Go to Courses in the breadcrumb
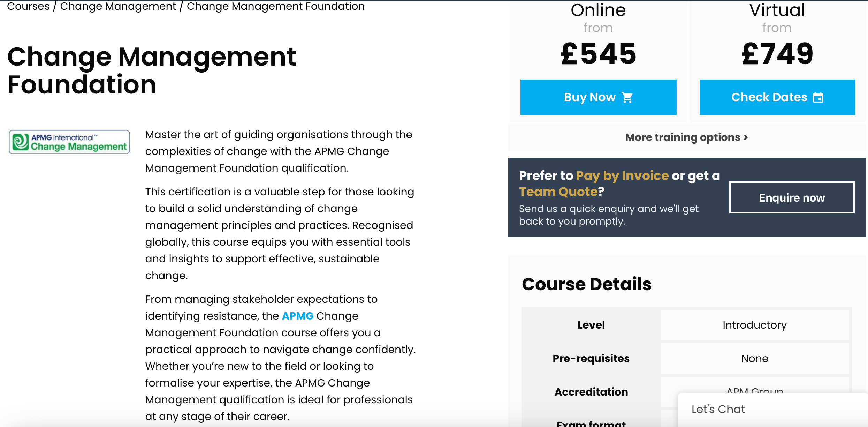Viewport: 868px width, 427px height. [x=28, y=6]
